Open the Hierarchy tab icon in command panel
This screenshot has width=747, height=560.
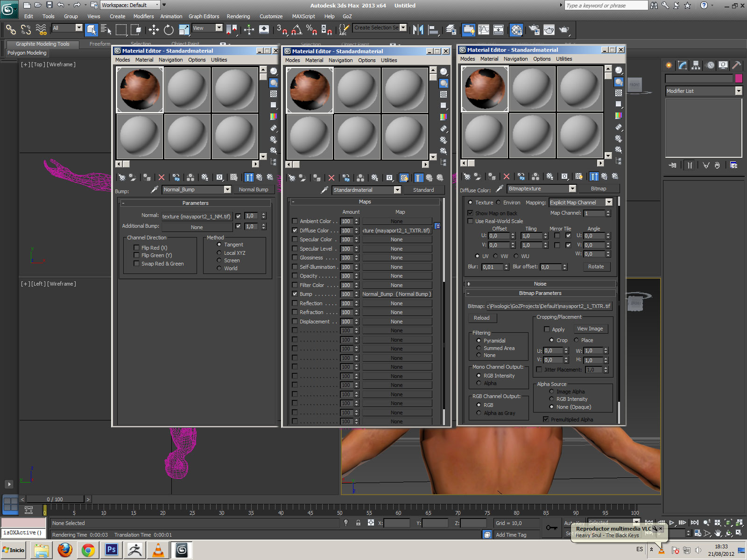pyautogui.click(x=696, y=65)
